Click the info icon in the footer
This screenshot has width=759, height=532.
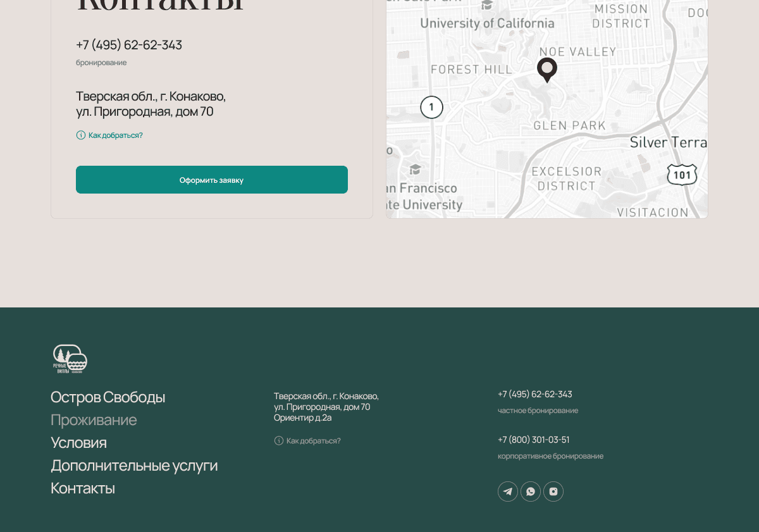pyautogui.click(x=279, y=440)
